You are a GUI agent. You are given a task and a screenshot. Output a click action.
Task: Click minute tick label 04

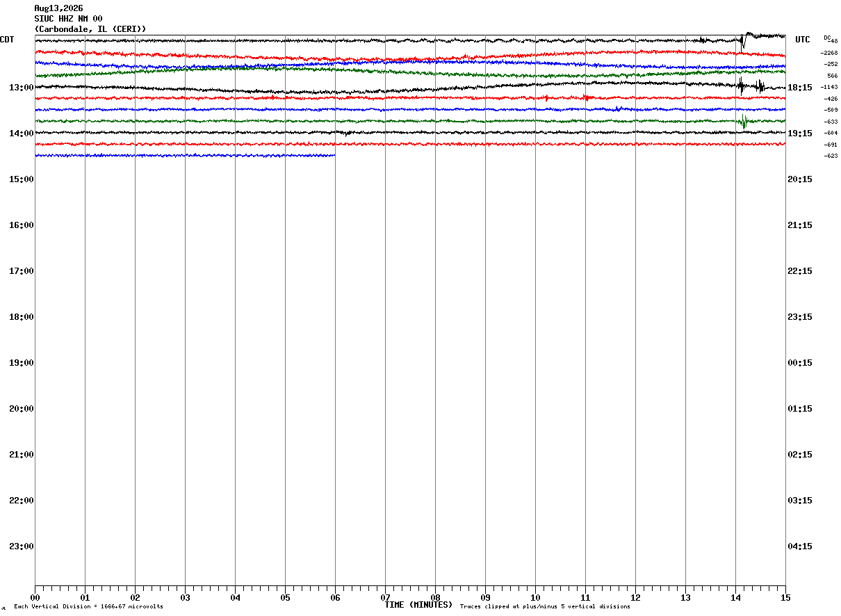[x=235, y=598]
